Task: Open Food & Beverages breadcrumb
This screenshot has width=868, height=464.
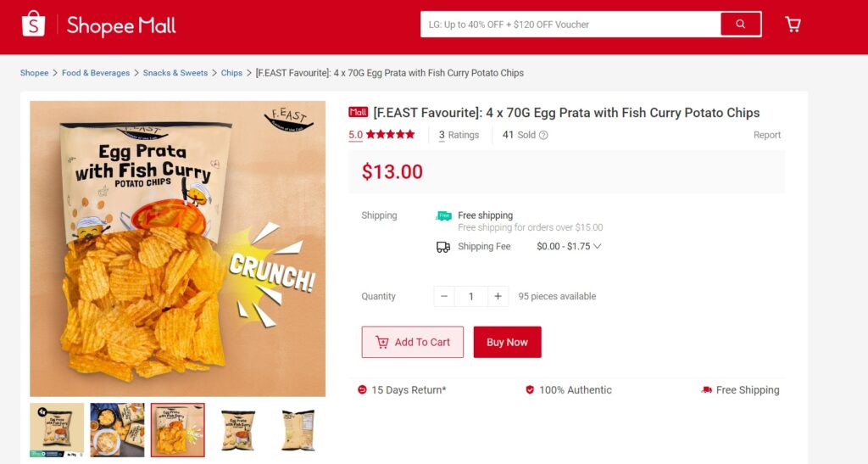Action: (x=96, y=73)
